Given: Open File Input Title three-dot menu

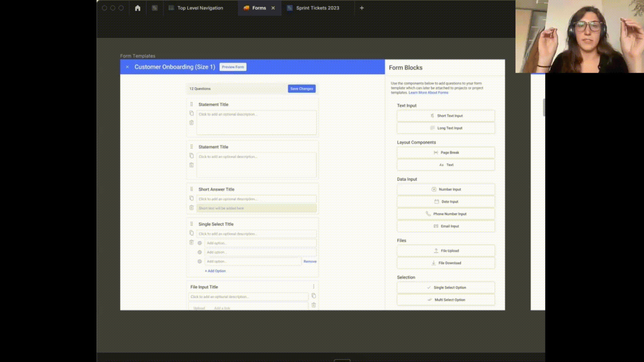Looking at the screenshot, I should [x=314, y=287].
